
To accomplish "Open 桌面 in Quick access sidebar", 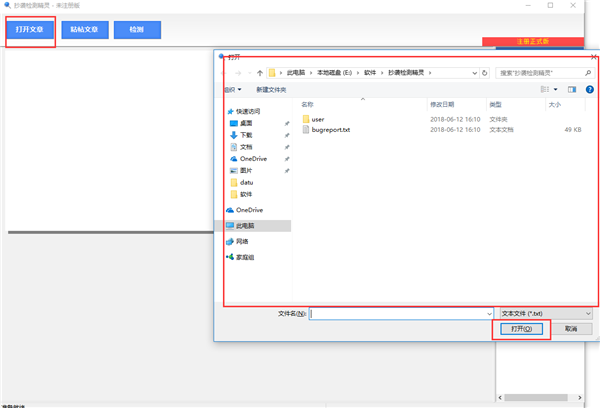I will [x=246, y=123].
